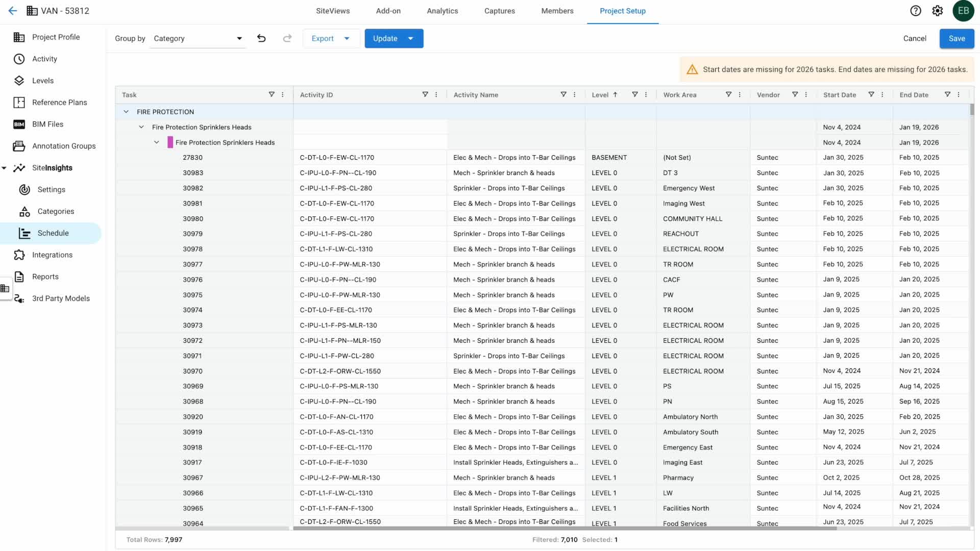This screenshot has height=551, width=980.
Task: Switch to Add-on tab
Action: [x=388, y=11]
